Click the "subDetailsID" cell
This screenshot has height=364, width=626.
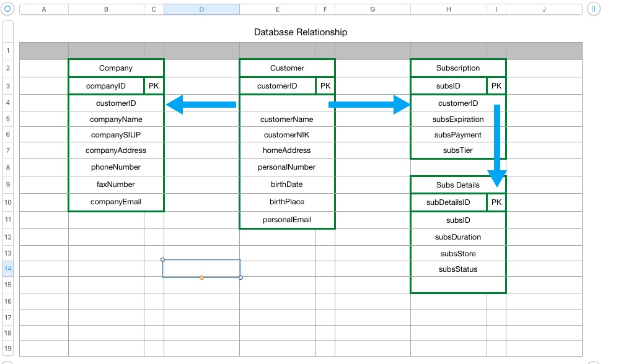[x=449, y=202]
